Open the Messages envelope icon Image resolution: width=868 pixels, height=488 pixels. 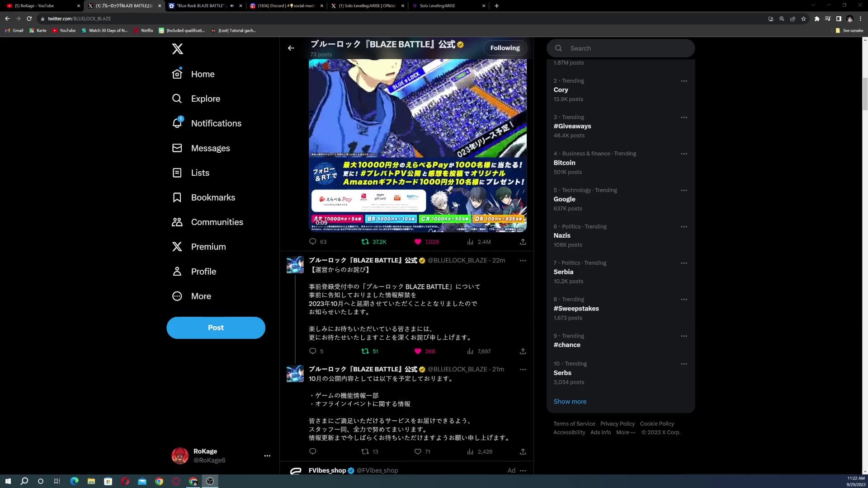point(177,148)
